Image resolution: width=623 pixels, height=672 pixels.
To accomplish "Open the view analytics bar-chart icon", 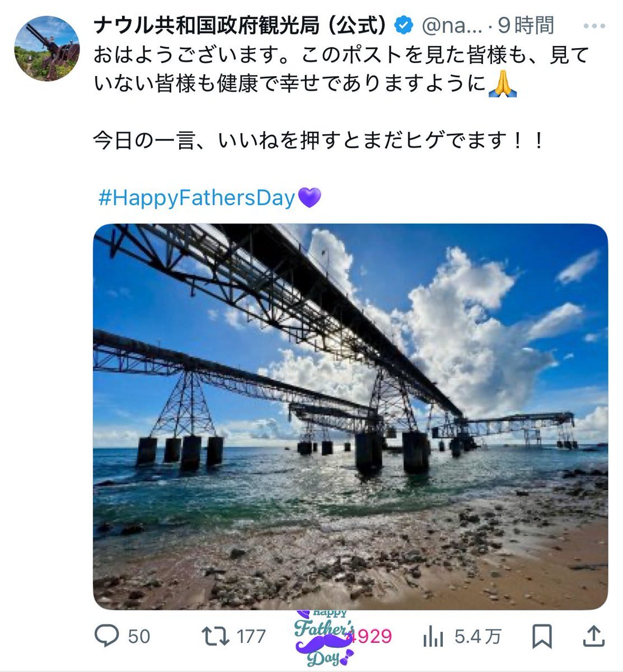I will pyautogui.click(x=433, y=636).
